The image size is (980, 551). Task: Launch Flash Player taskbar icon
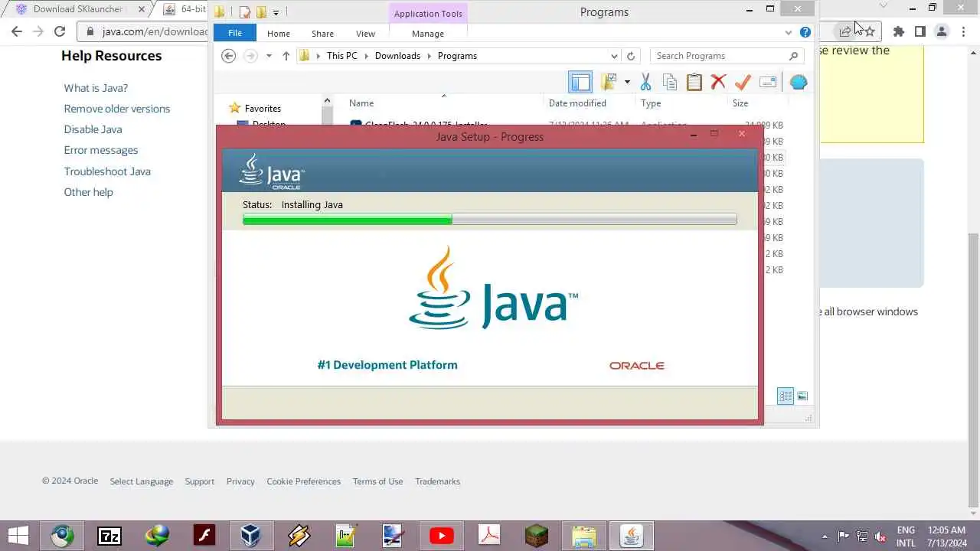tap(204, 535)
